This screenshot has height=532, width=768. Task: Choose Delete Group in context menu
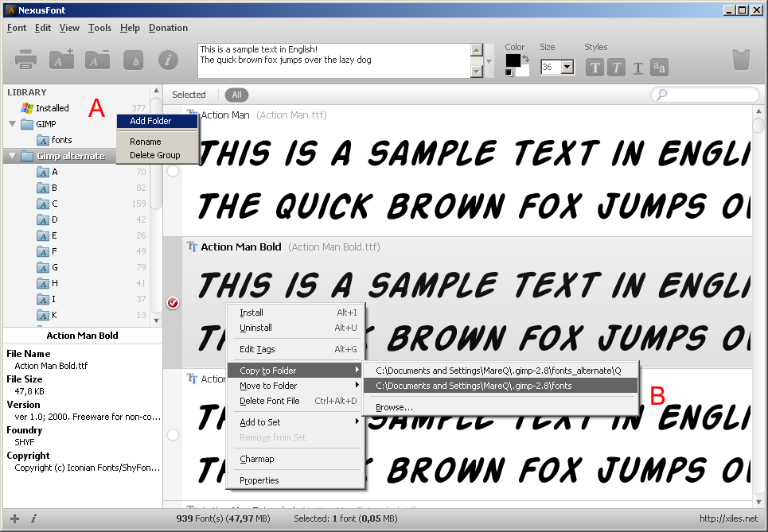[x=158, y=155]
